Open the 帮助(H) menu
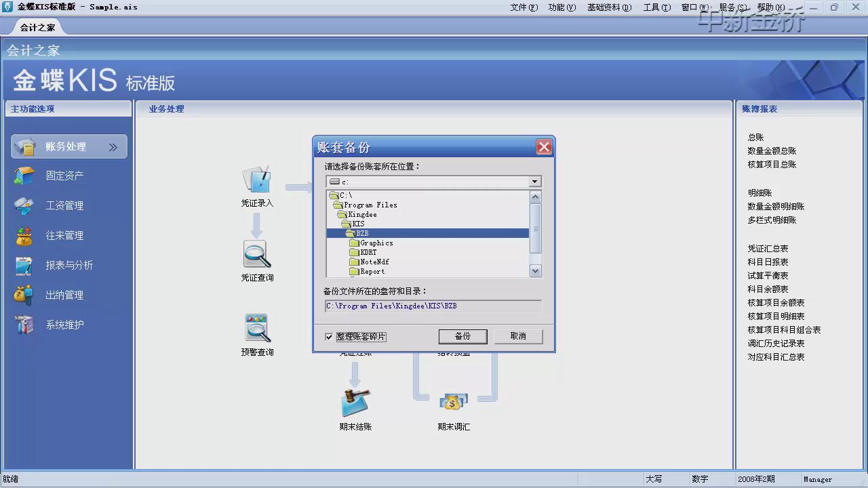This screenshot has width=868, height=488. click(771, 7)
